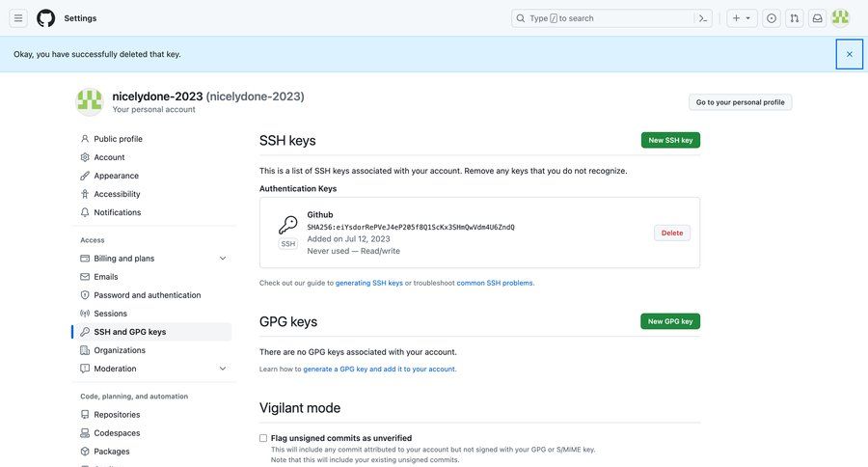Click the Billing credit card icon
This screenshot has height=467, width=868.
[x=85, y=259]
